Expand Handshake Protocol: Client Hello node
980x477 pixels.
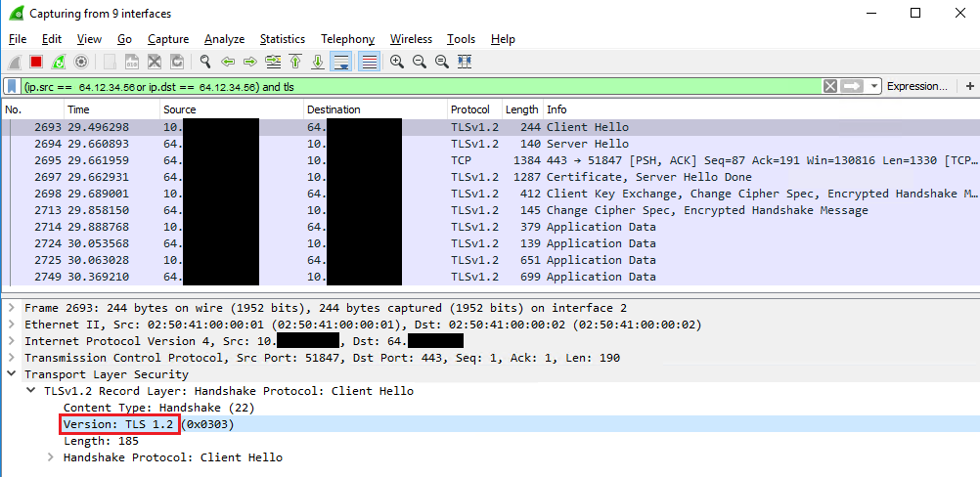(x=51, y=457)
